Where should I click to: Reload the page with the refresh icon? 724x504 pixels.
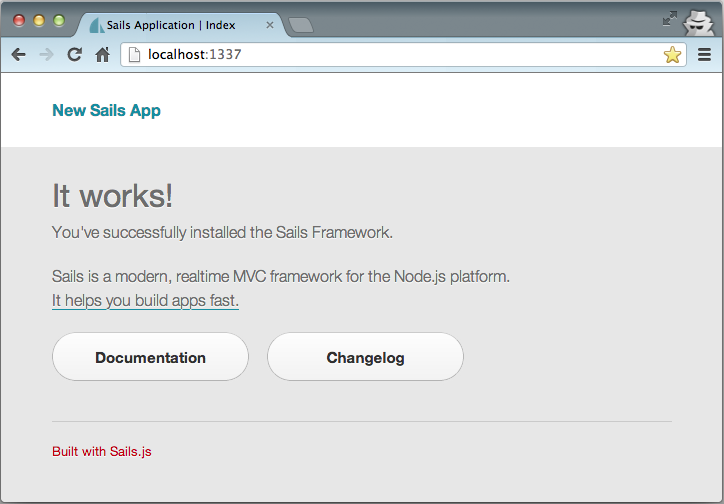[x=74, y=54]
